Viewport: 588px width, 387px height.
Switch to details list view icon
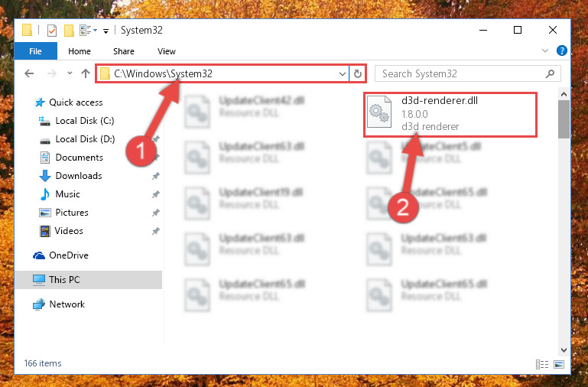[x=542, y=364]
